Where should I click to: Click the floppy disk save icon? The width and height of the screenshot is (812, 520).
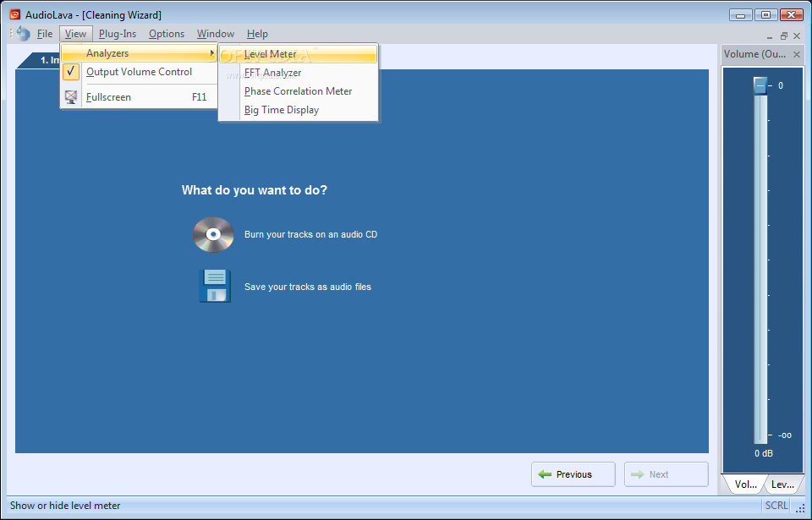[215, 286]
